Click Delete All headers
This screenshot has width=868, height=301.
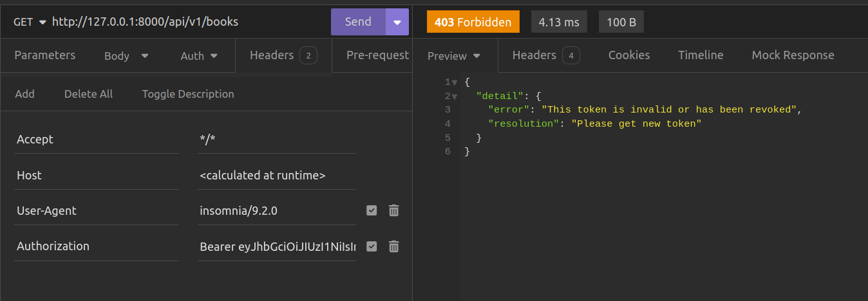pos(88,94)
